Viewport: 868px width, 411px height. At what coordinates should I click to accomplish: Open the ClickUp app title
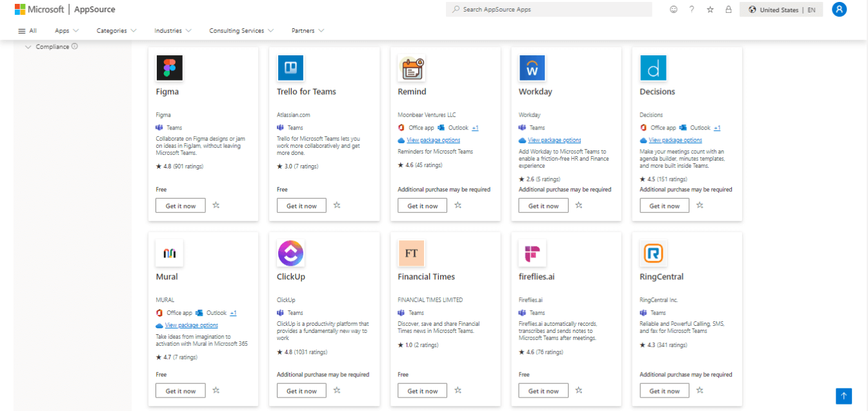[291, 277]
